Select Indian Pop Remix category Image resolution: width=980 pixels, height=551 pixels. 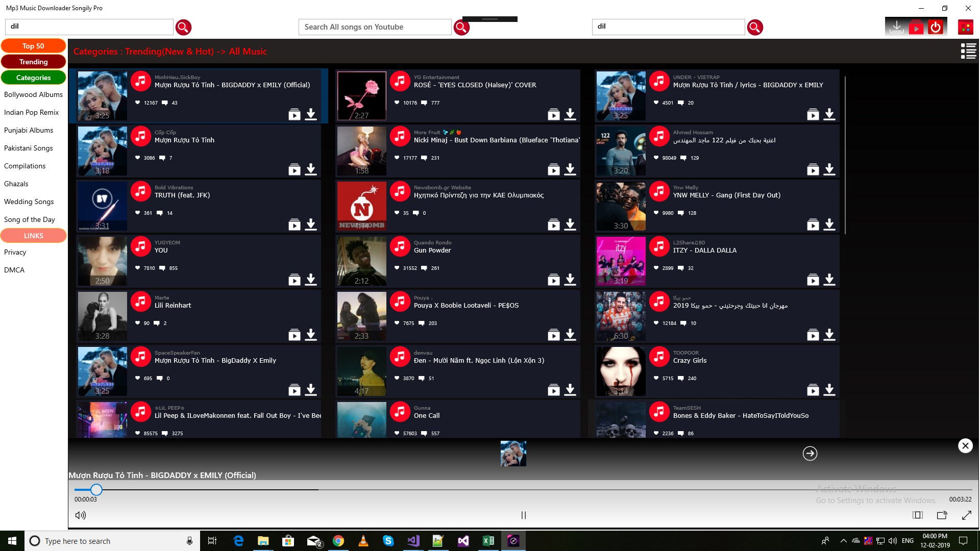pyautogui.click(x=31, y=112)
